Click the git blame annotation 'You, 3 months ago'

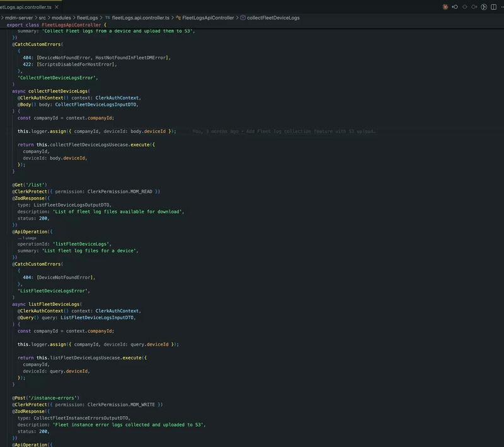click(284, 132)
